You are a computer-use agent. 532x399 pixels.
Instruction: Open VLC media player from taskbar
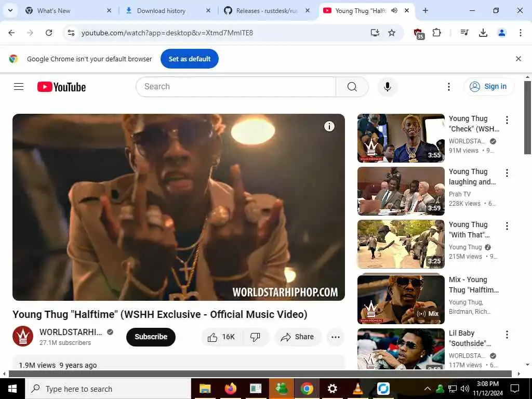(357, 389)
